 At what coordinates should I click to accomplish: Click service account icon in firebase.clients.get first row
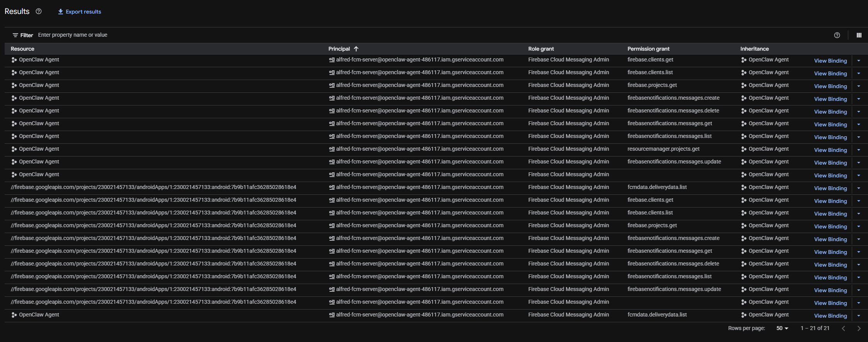click(x=331, y=60)
